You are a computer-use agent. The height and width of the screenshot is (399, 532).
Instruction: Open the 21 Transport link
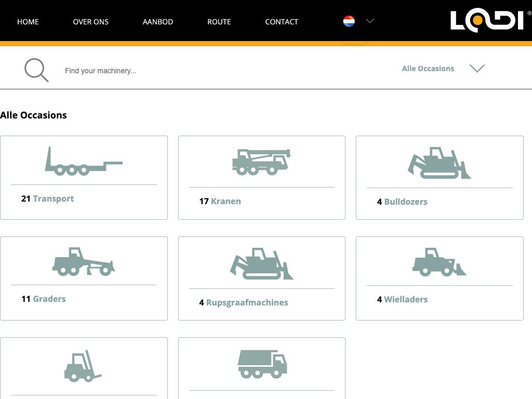48,198
